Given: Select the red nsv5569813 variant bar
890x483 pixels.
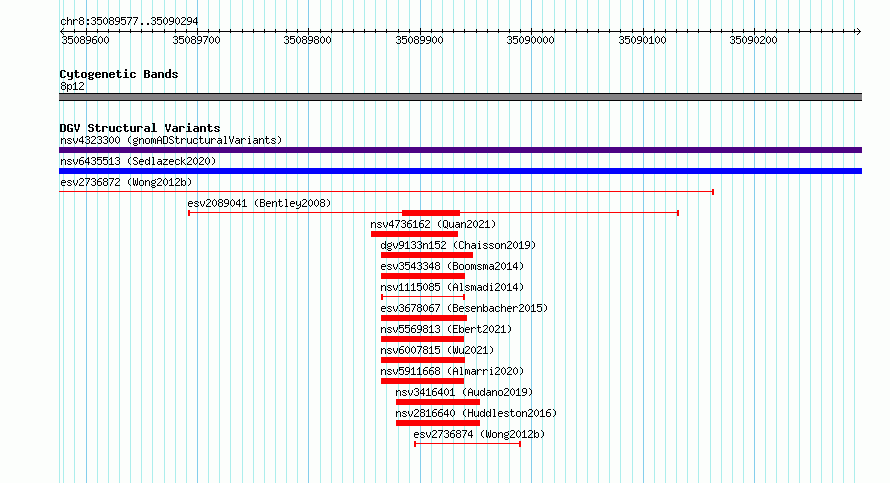Looking at the screenshot, I should (x=423, y=339).
